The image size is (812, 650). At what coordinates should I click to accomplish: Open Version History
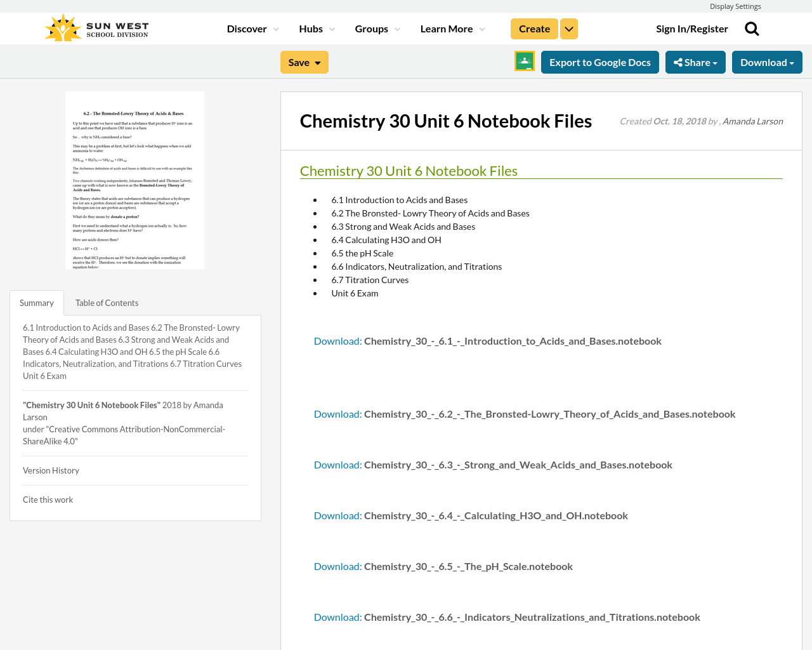pos(51,470)
